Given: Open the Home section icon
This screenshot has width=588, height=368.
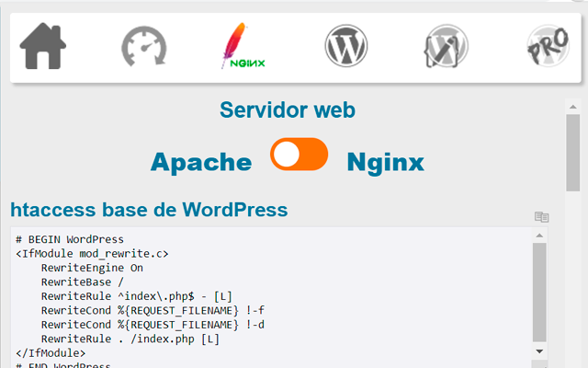Looking at the screenshot, I should pos(43,46).
